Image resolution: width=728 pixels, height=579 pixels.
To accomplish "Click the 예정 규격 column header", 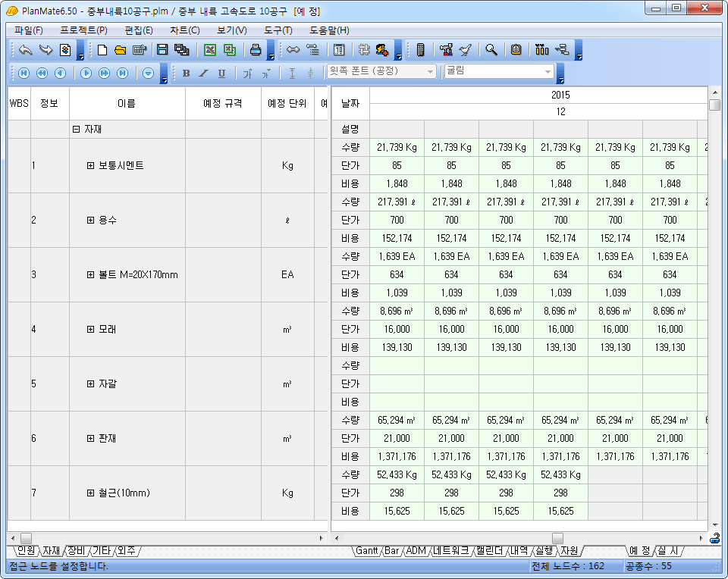I will [223, 103].
